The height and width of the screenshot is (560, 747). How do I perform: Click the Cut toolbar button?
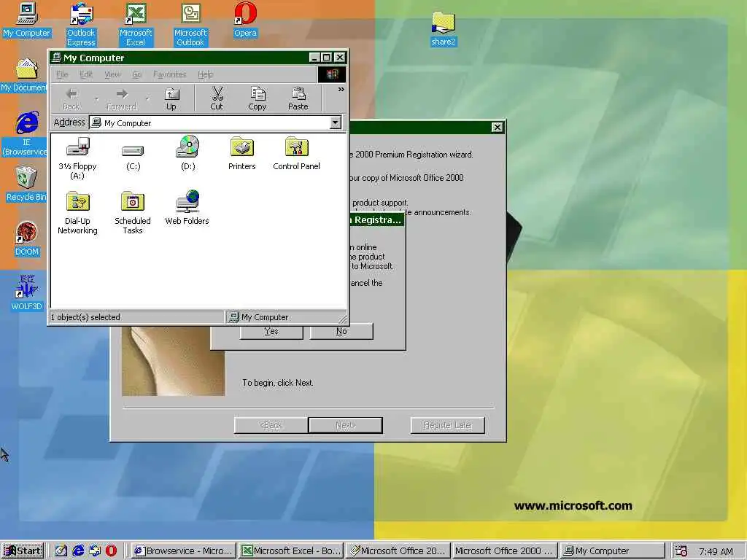[x=217, y=98]
